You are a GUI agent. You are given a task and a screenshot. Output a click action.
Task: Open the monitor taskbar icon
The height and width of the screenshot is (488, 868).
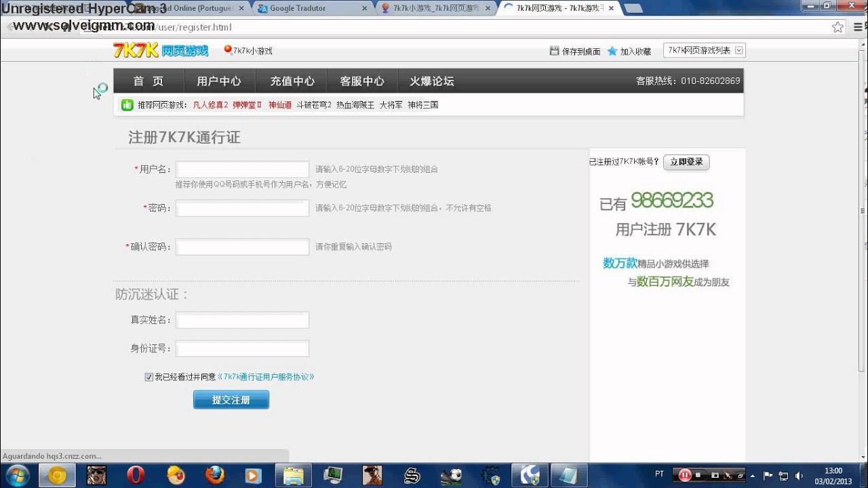point(332,475)
